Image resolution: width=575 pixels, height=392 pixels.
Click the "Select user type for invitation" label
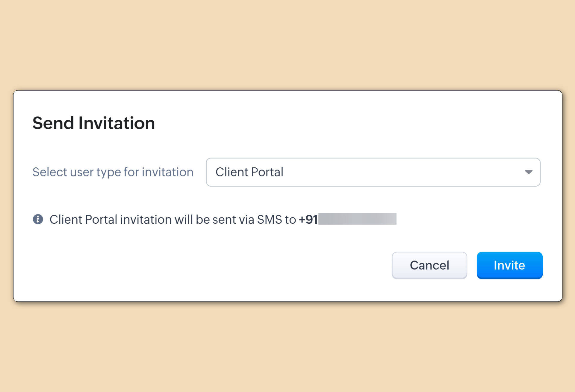click(x=113, y=172)
